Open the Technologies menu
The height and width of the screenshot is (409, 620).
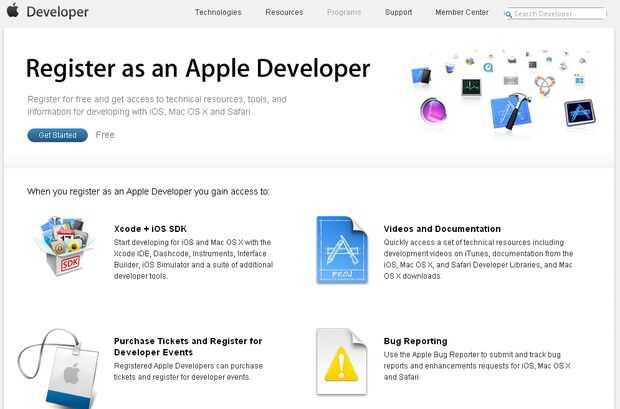pyautogui.click(x=218, y=12)
